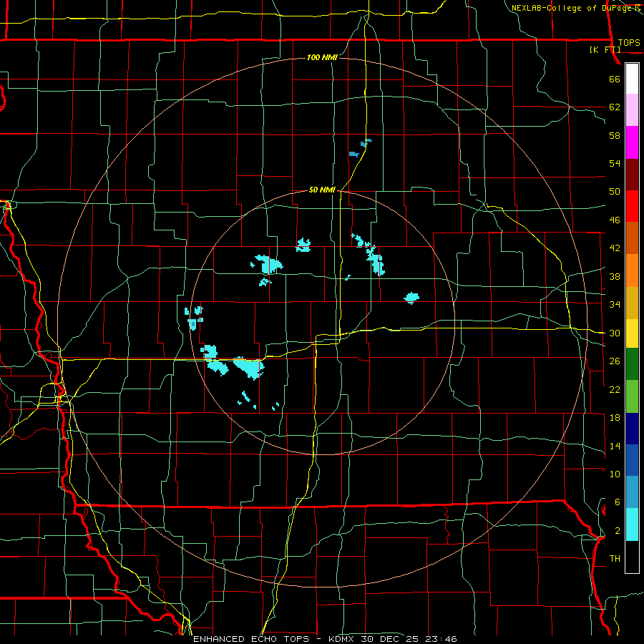This screenshot has height=644, width=644.
Task: Click the navy 18 kft legend swatch
Action: coord(632,429)
